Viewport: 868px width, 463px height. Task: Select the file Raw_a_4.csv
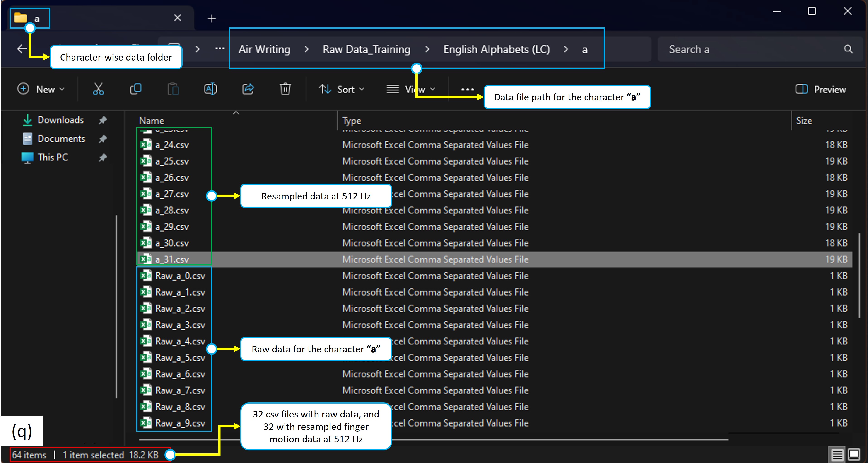pyautogui.click(x=180, y=341)
